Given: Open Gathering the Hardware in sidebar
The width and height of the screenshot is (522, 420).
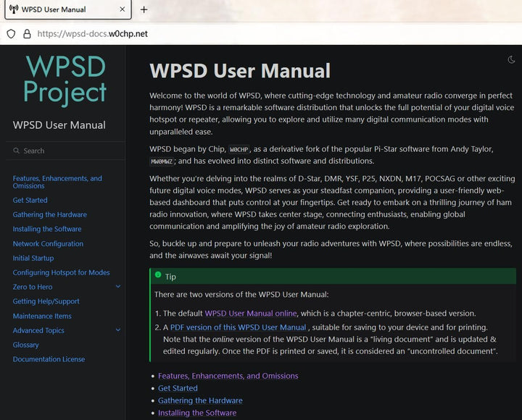Looking at the screenshot, I should point(49,214).
